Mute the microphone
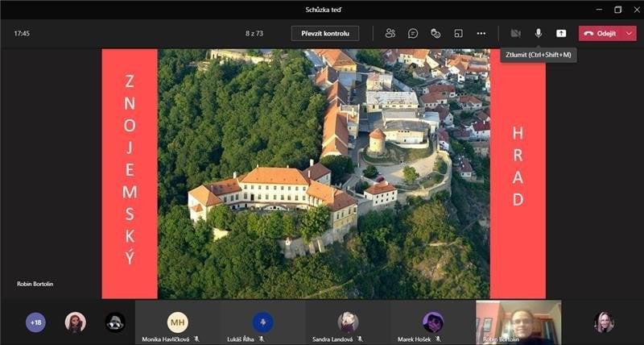Screen dimensions: 644x345 tap(538, 34)
